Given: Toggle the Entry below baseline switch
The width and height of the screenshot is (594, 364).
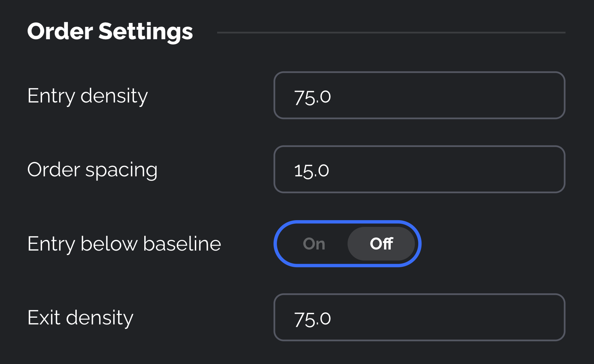Looking at the screenshot, I should point(347,244).
